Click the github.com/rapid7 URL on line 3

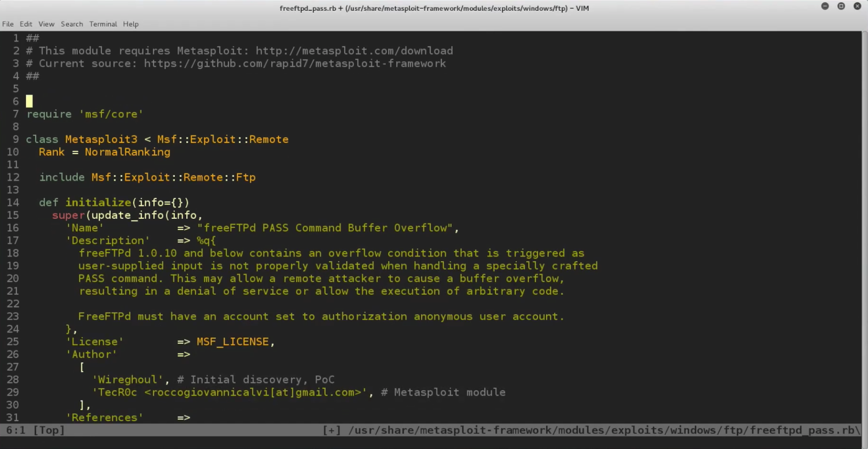[x=295, y=63]
